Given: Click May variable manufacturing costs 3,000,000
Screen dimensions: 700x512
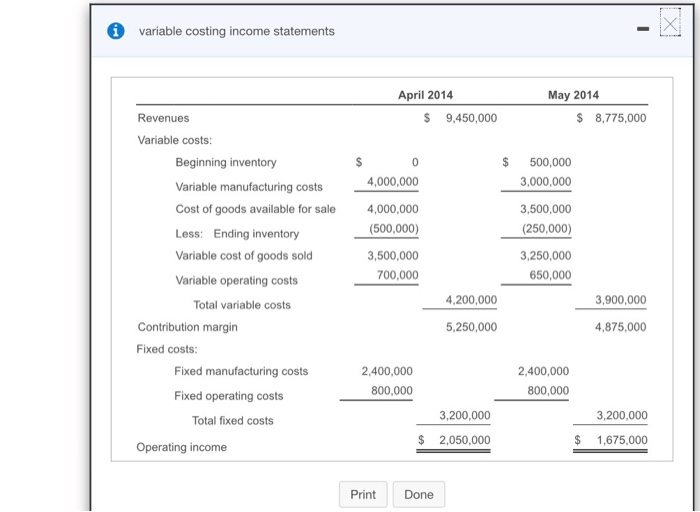Looking at the screenshot, I should pos(546,182).
